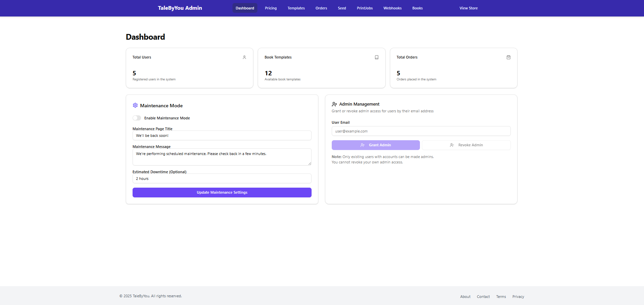Click the user-minus icon inside Revoke Admin button
Screen dimensions: 644x305
[452, 145]
